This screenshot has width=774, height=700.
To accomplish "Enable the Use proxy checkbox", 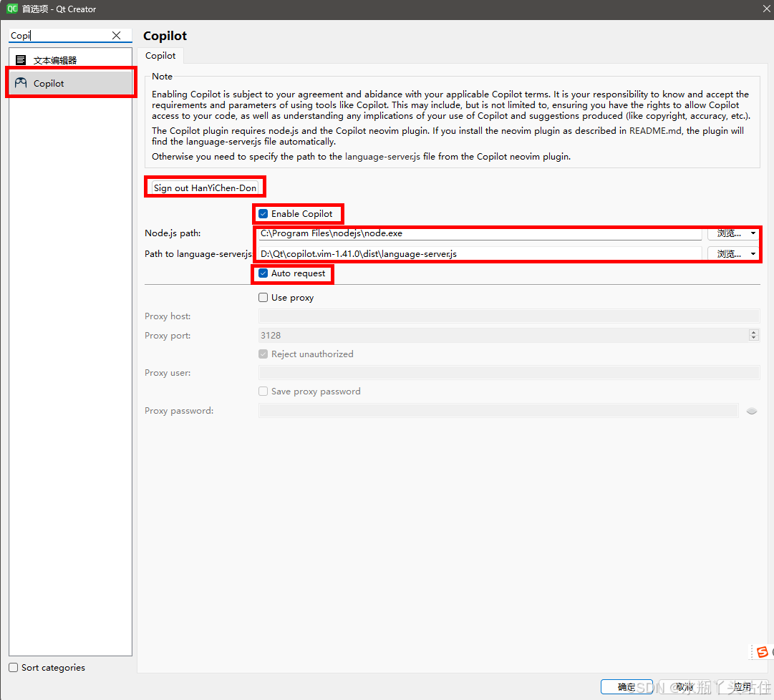I will (263, 298).
